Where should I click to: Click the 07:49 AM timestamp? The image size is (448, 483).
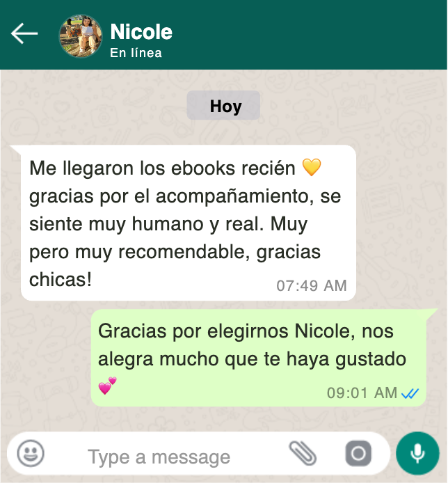tap(312, 285)
